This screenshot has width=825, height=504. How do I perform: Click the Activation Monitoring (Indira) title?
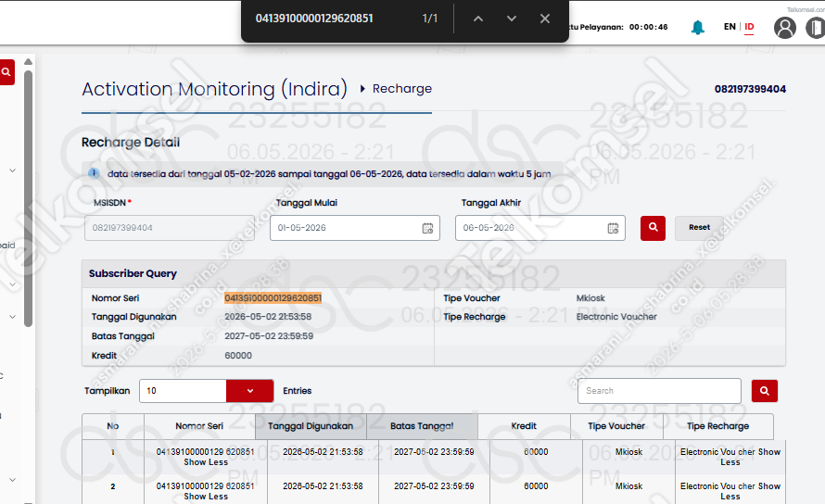tap(215, 88)
